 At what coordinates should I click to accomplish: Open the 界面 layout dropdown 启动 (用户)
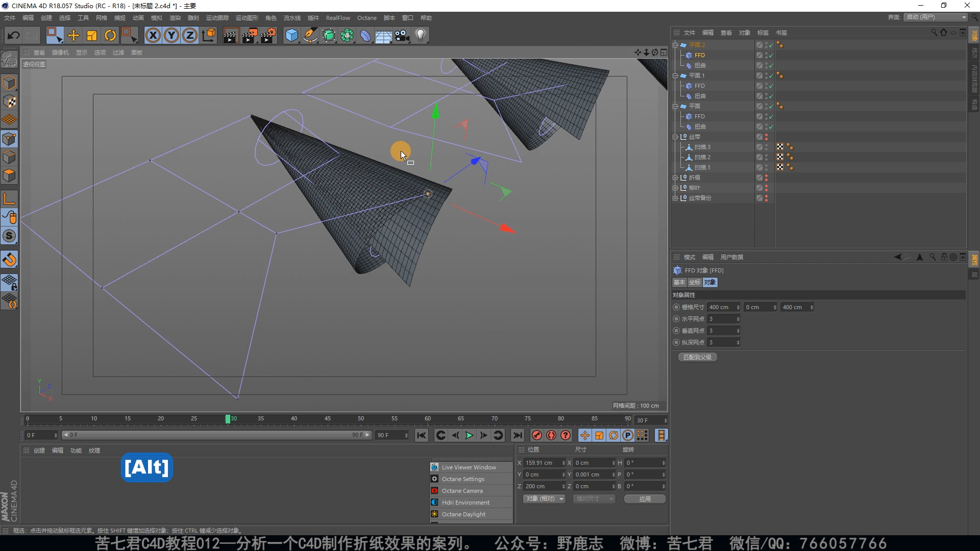point(936,17)
